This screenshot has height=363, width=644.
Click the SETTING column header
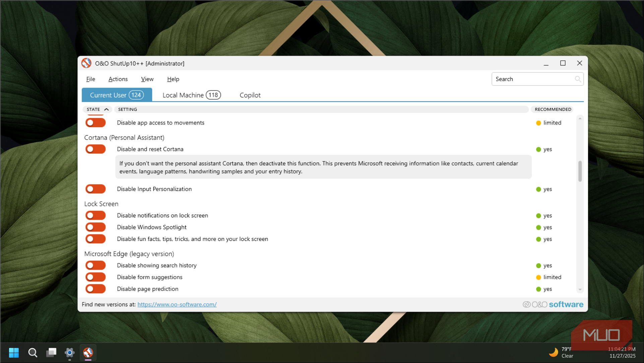tap(321, 109)
